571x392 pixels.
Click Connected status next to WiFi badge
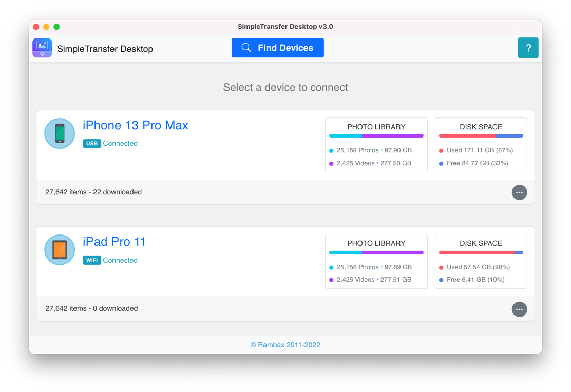tap(120, 260)
